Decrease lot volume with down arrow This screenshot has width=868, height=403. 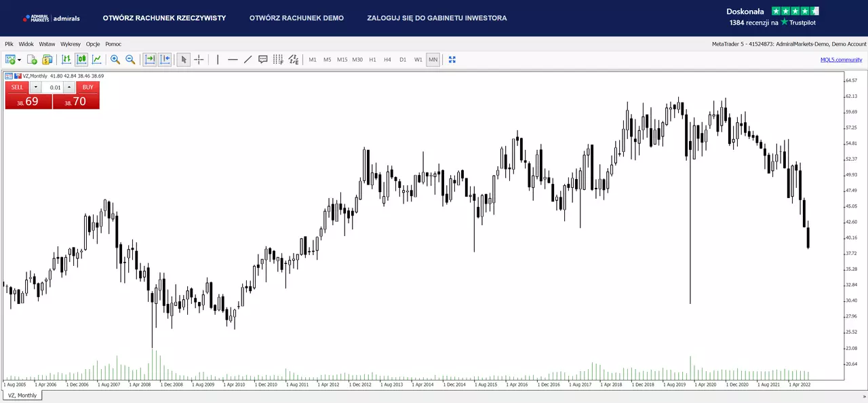(35, 88)
